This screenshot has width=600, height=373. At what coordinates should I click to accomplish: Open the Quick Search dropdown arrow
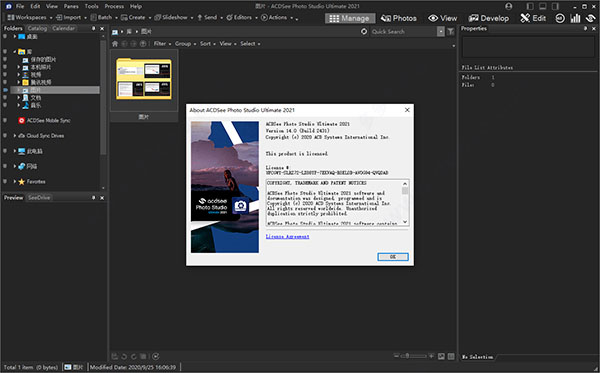coord(441,32)
